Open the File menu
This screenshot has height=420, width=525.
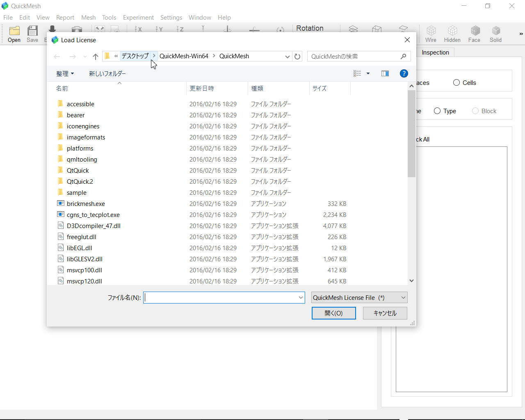8,17
